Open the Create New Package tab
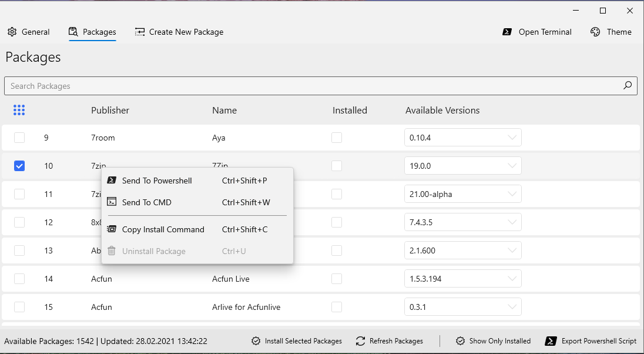 click(x=179, y=32)
